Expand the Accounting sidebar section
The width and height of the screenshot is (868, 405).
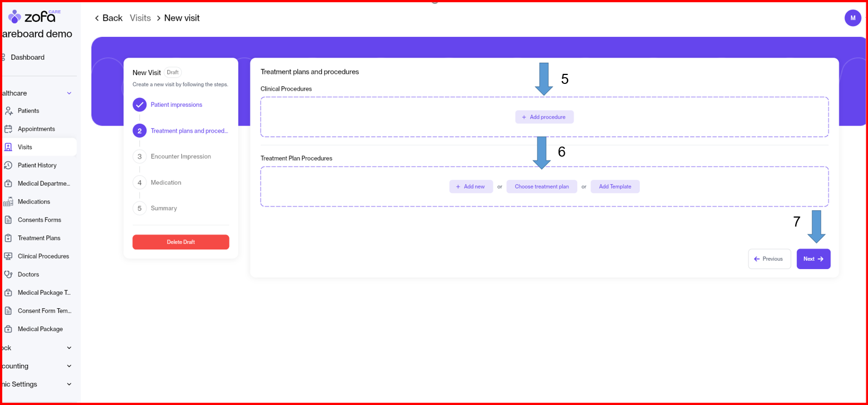tap(69, 366)
